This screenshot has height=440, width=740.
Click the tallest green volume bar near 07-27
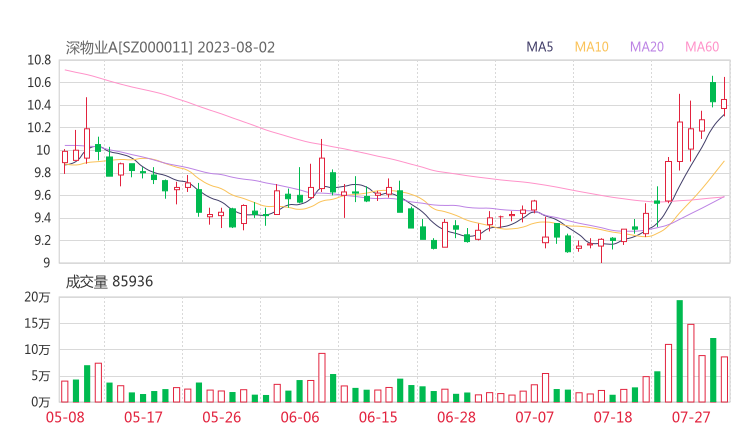tap(680, 351)
